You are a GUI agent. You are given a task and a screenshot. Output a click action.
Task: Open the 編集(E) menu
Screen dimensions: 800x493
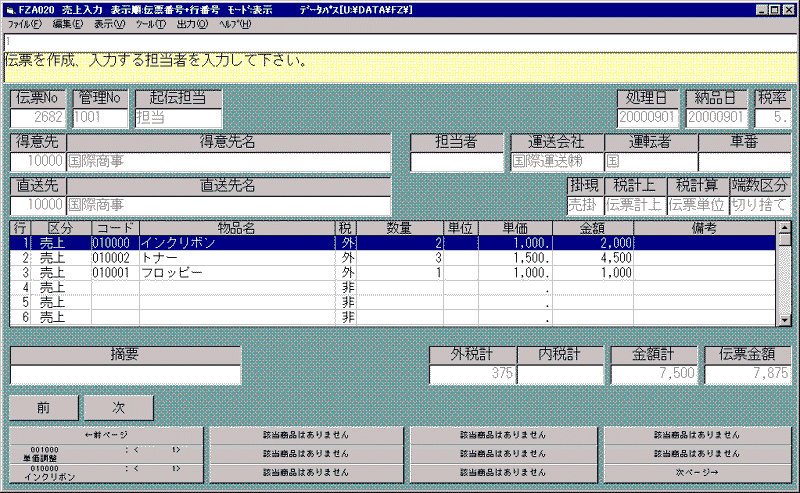point(68,23)
